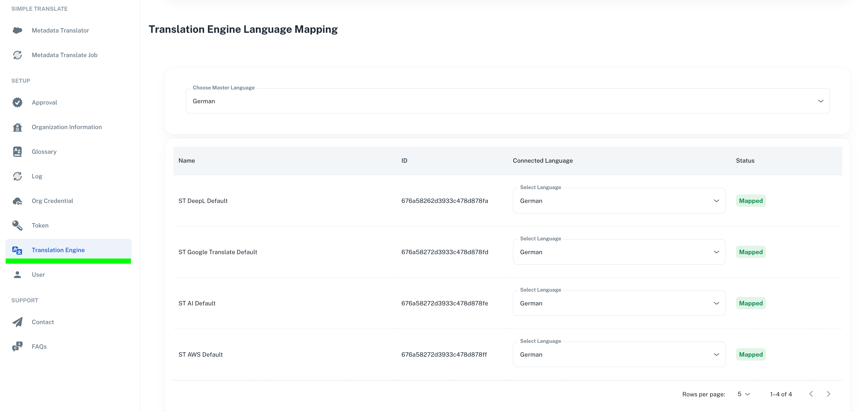Screen dimensions: 868x412
Task: Select the Glossary A-Z icon
Action: 17,151
